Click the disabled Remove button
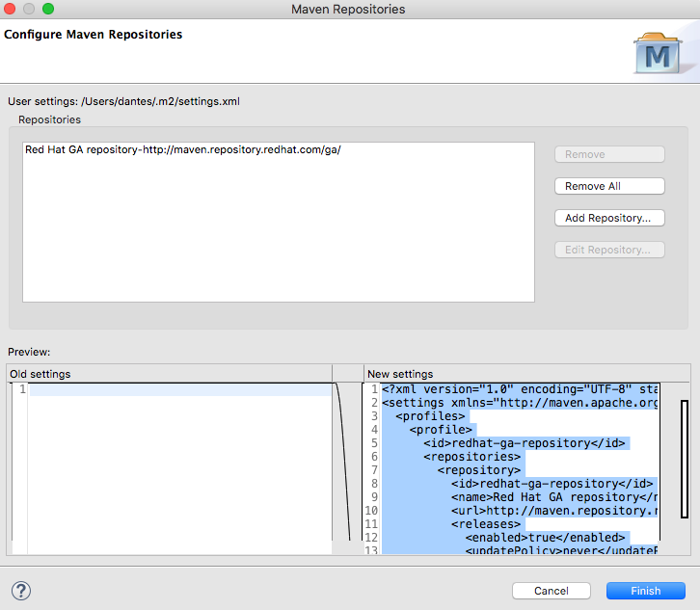 [609, 154]
